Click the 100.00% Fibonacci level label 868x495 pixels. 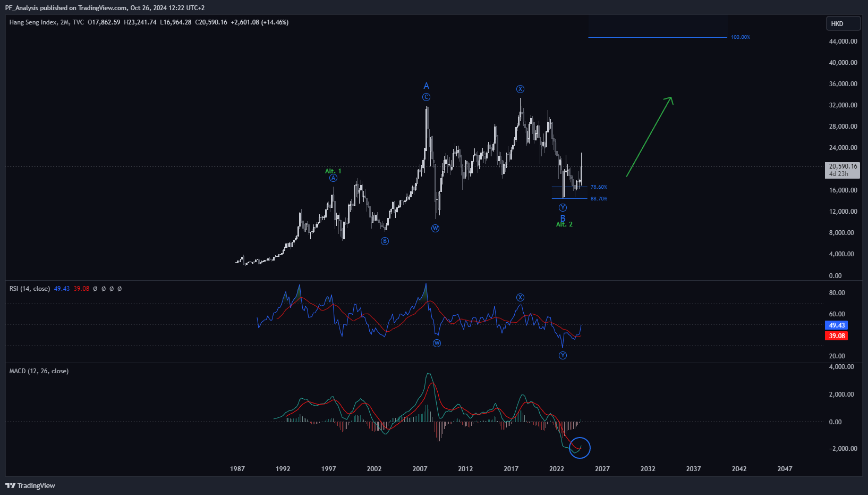tap(741, 37)
